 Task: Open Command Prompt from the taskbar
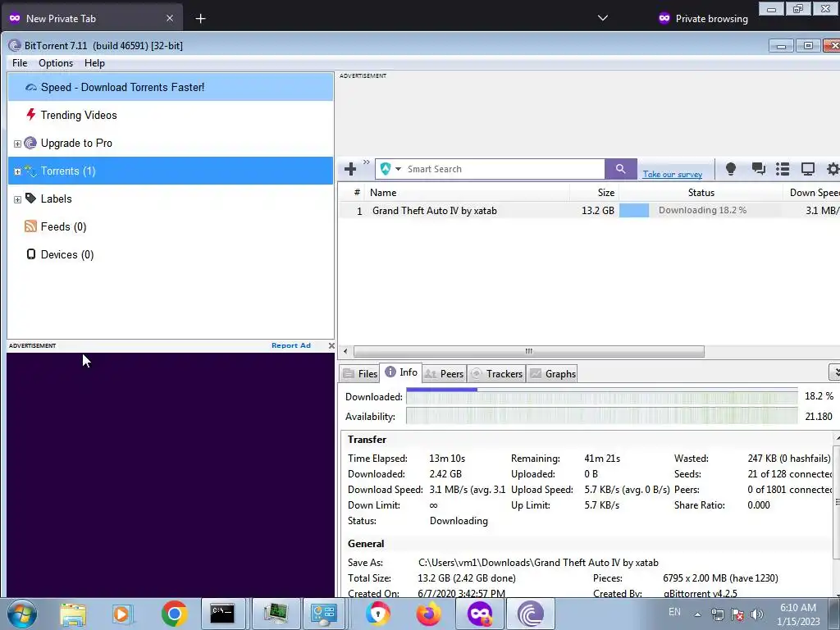click(x=221, y=614)
